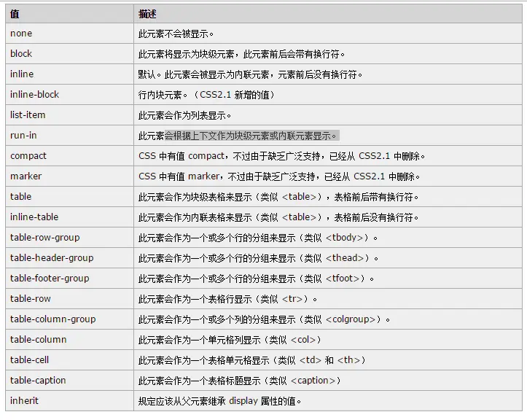Viewport: 527px width, 420px height.
Task: Click the 'compact' value cell
Action: tap(69, 156)
